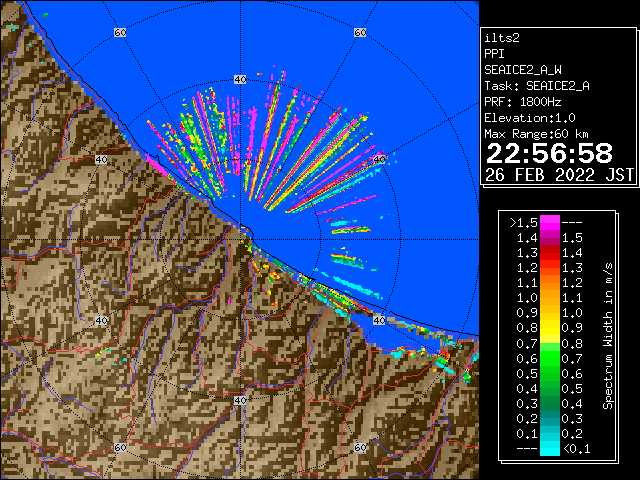Click the ">1.5" legend label

point(524,223)
